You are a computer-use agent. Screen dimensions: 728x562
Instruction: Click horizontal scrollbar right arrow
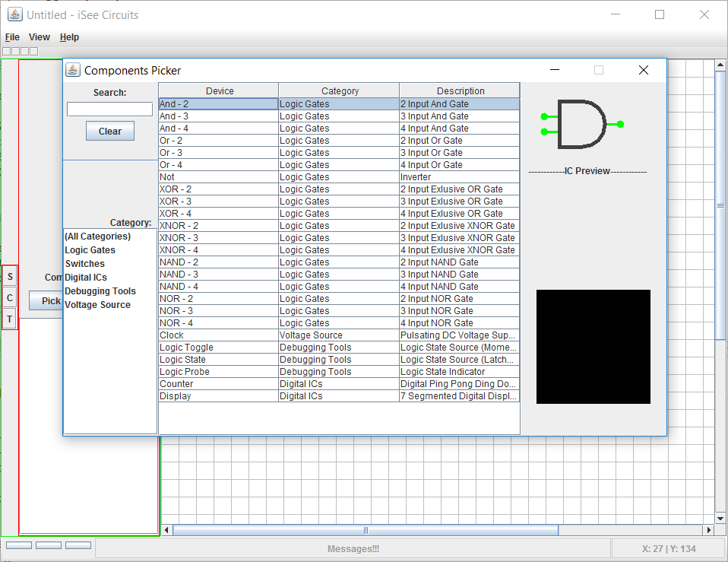click(708, 530)
